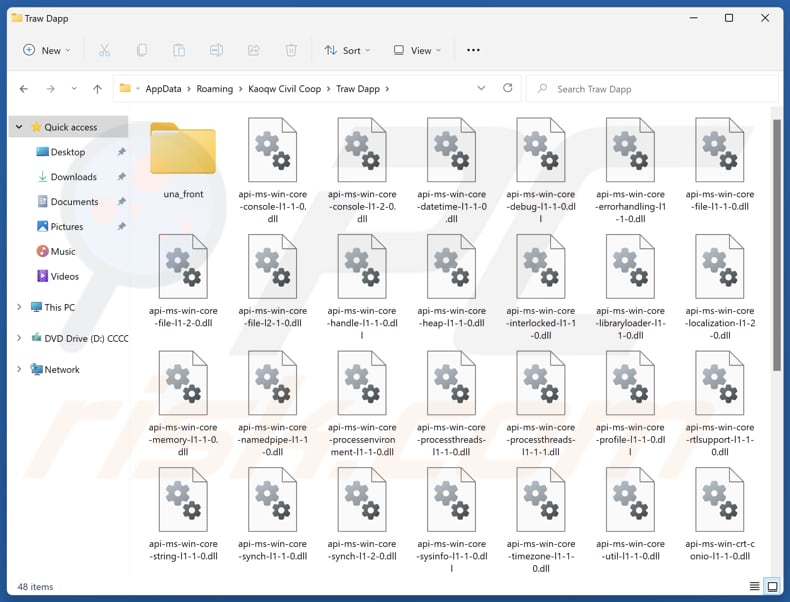Select api-ms-win-core-heap-l1-1-0.dll file
This screenshot has height=602, width=790.
451,281
